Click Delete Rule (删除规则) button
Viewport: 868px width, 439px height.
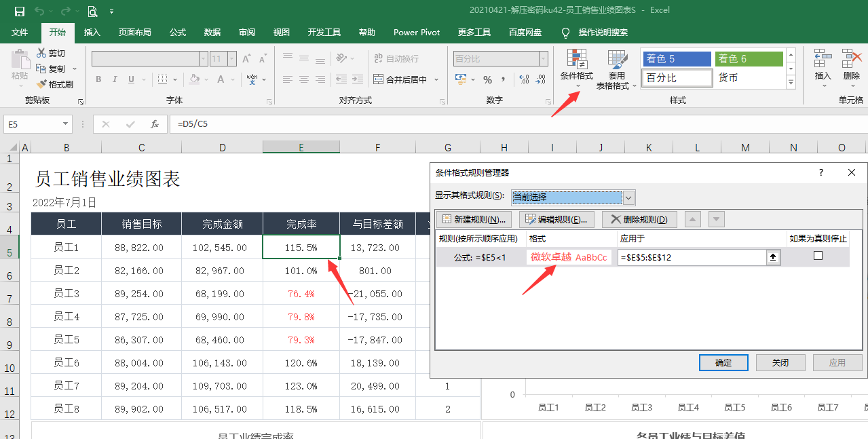pos(639,219)
